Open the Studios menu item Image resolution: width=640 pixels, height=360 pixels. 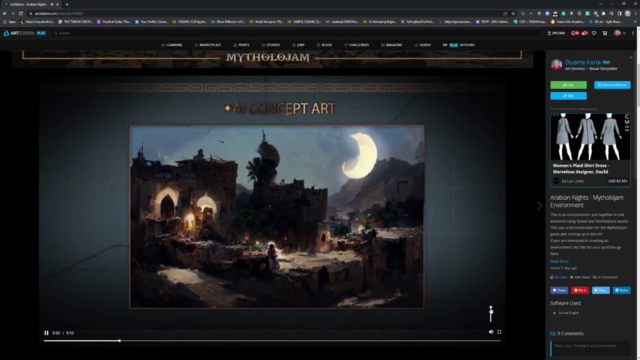point(271,45)
